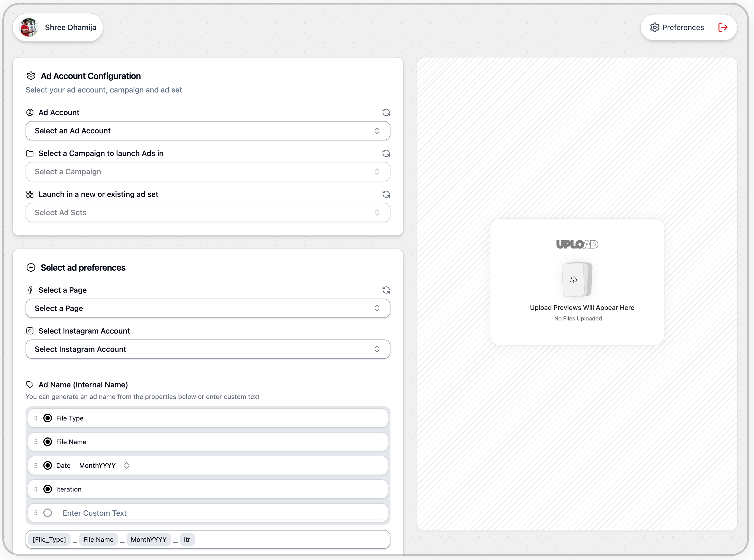
Task: Open Select a Campaign dropdown
Action: 208,172
